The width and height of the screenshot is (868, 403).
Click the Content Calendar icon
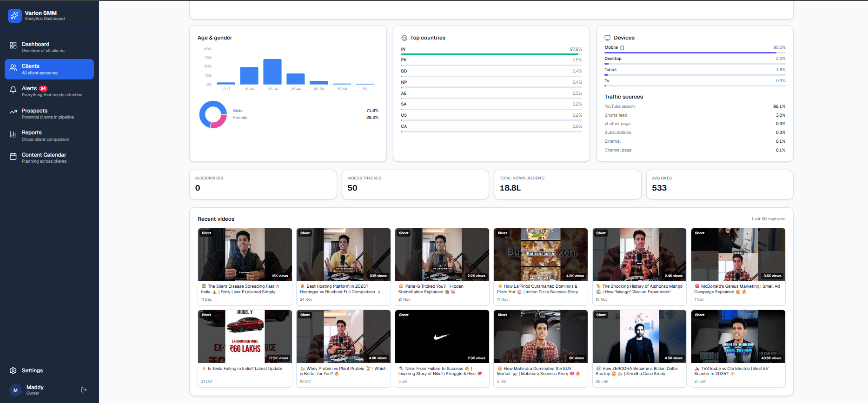pyautogui.click(x=13, y=156)
